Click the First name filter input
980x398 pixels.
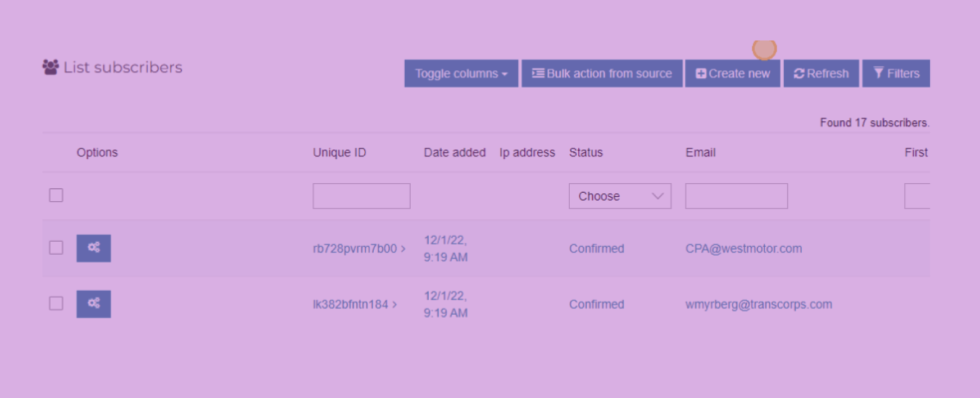coord(917,196)
